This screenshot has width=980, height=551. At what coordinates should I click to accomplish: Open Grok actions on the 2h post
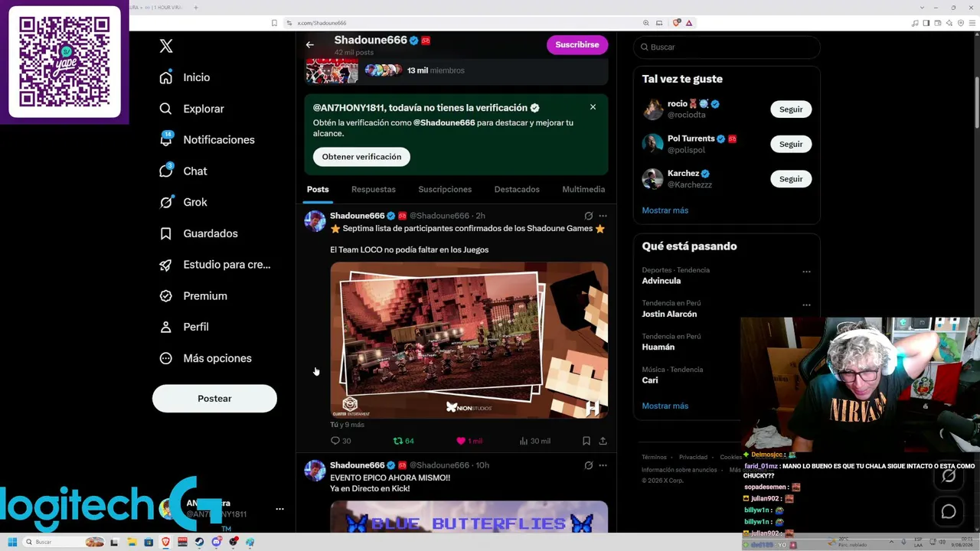588,216
